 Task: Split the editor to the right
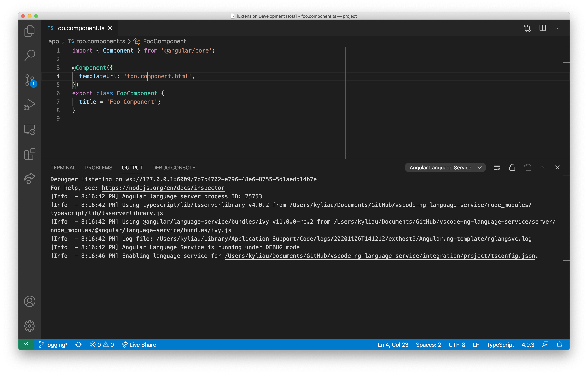pos(542,28)
